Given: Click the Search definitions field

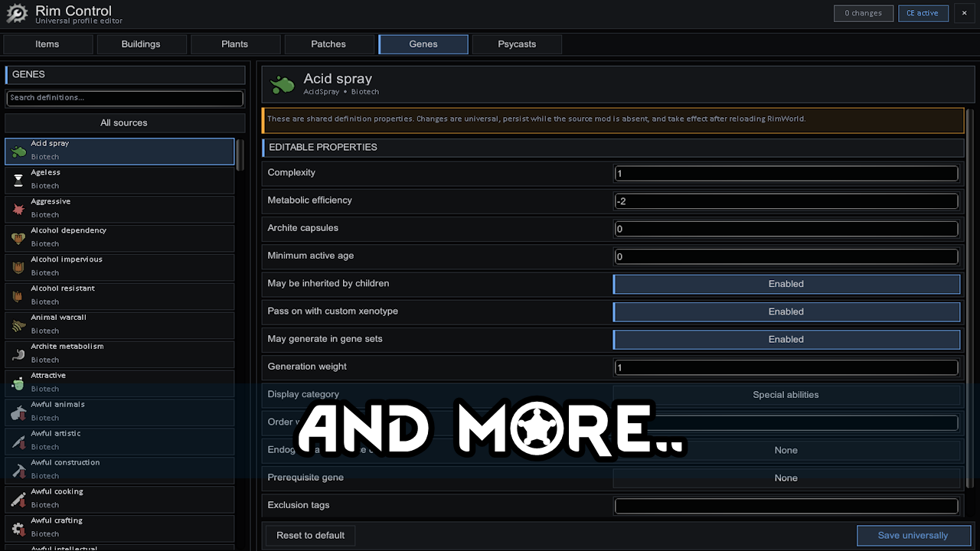Looking at the screenshot, I should [125, 98].
